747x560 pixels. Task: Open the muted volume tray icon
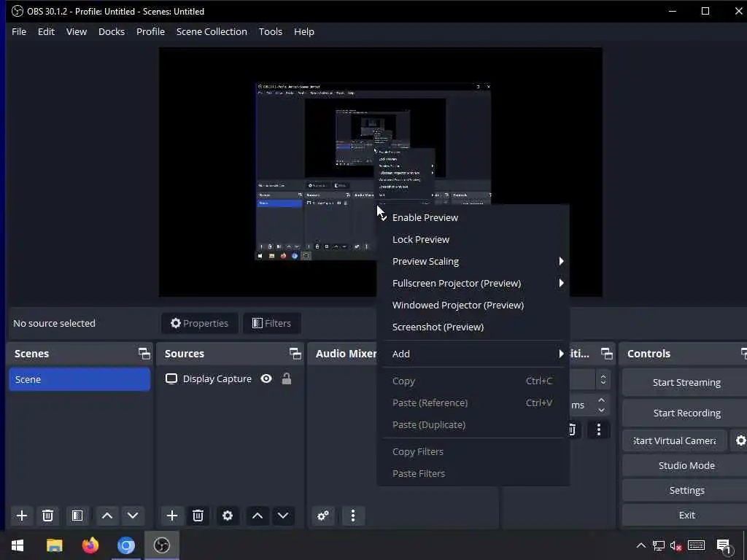pyautogui.click(x=676, y=546)
